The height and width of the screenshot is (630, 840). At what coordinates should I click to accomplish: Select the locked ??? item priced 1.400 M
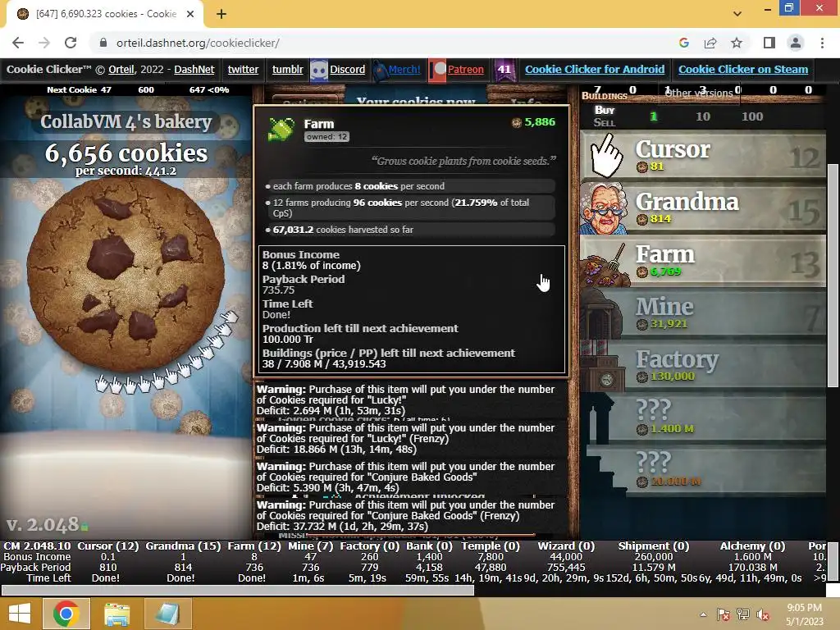[703, 418]
